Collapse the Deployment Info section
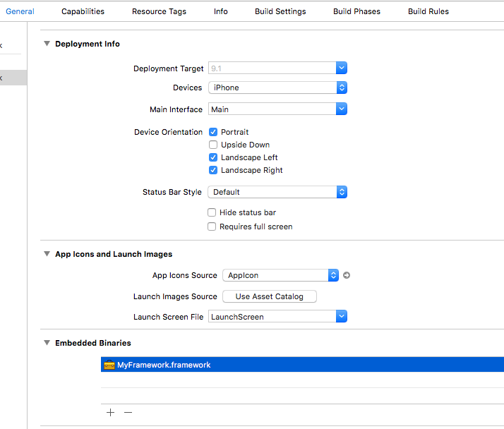Viewport: 504px width, 429px height. point(47,44)
